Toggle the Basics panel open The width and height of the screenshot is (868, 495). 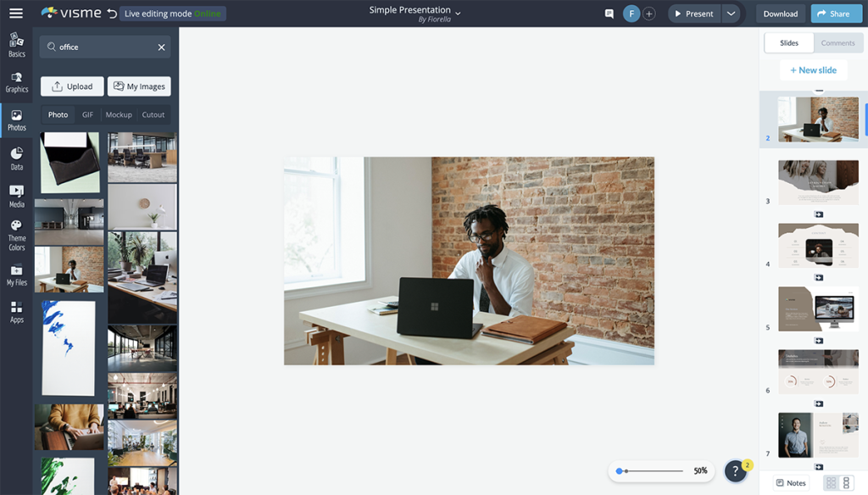point(16,45)
